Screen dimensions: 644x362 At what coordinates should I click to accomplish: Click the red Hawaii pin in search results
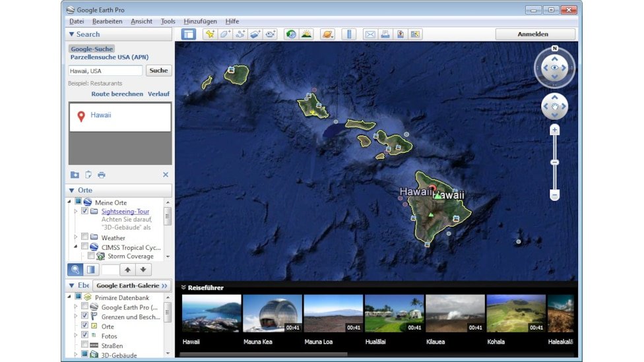click(x=81, y=117)
